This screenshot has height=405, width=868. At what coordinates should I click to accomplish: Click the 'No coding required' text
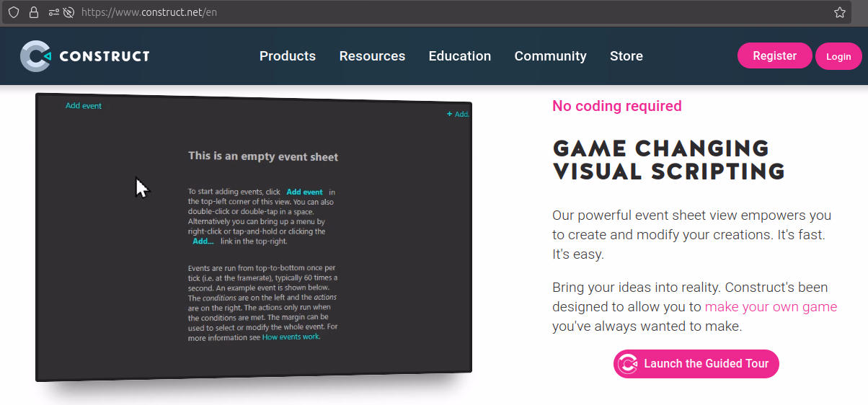point(617,106)
